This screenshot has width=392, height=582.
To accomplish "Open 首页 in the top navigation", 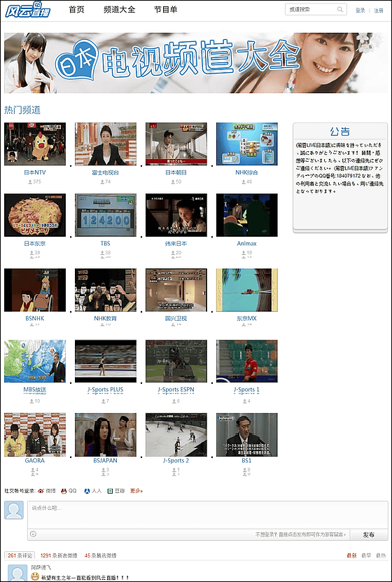I will [x=77, y=10].
